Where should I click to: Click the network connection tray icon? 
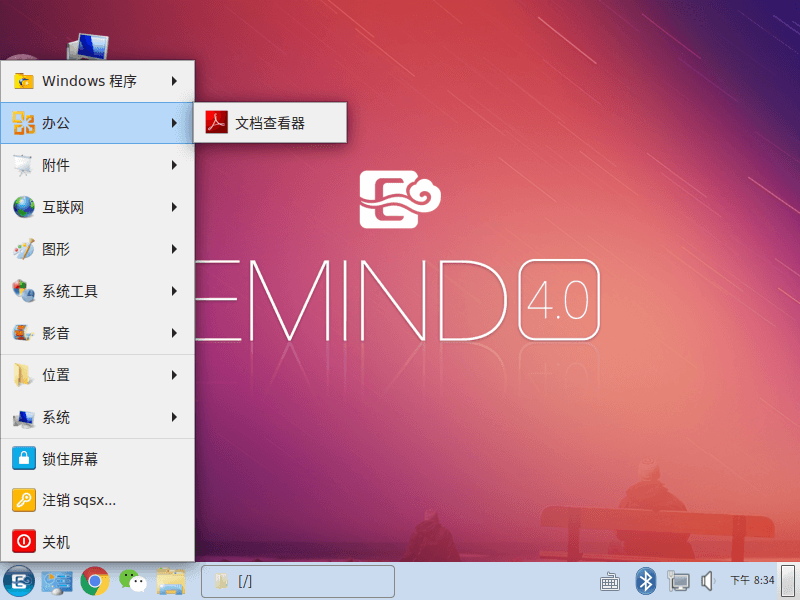click(678, 581)
